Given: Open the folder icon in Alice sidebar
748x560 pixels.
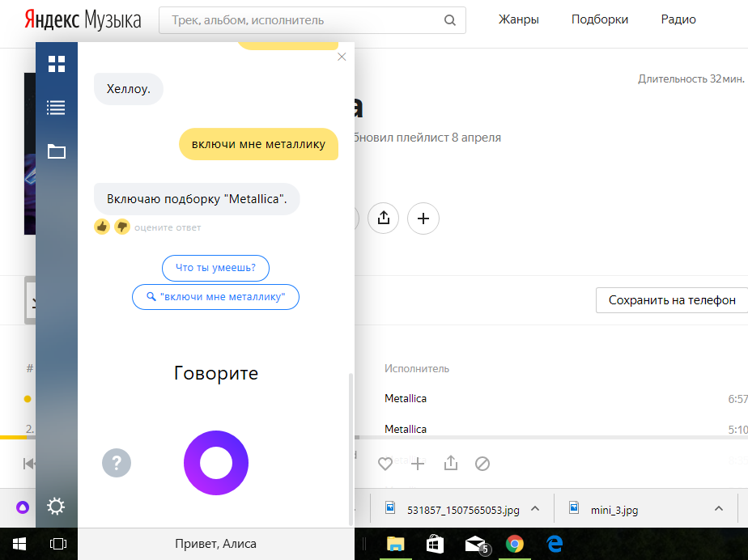Looking at the screenshot, I should point(57,151).
